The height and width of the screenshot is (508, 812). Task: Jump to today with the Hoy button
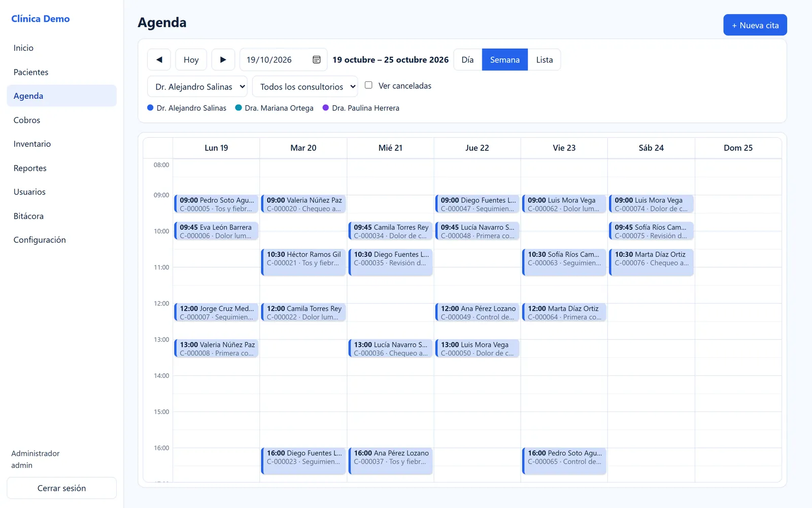tap(191, 59)
